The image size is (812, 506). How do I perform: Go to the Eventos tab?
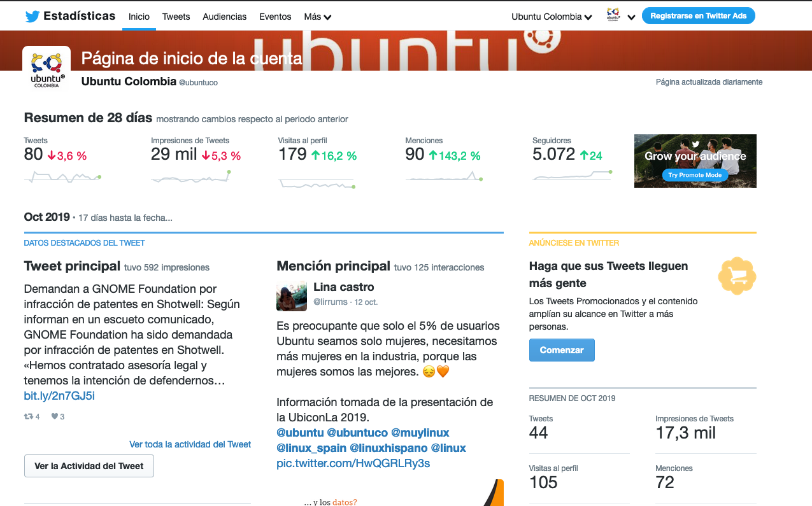(275, 17)
